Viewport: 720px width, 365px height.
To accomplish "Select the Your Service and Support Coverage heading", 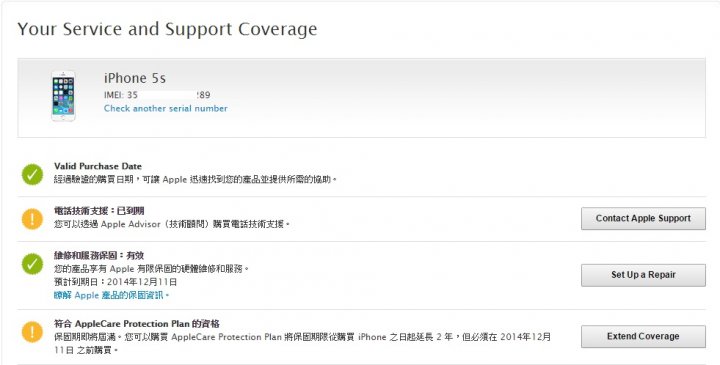I will [167, 29].
